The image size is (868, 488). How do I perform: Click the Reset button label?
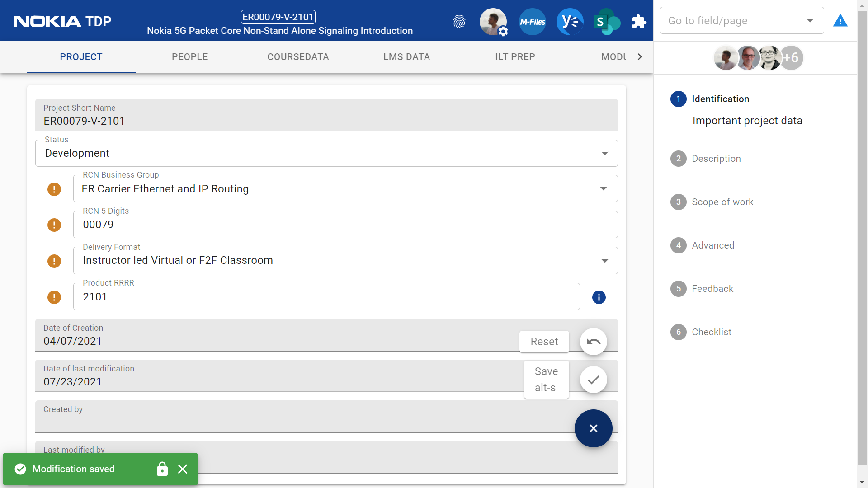tap(544, 342)
